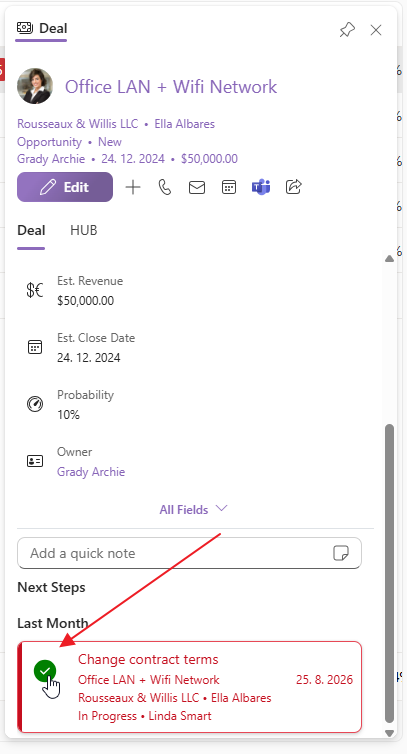
Task: Open Rousseaux & Willis LLC header link
Action: pos(77,124)
